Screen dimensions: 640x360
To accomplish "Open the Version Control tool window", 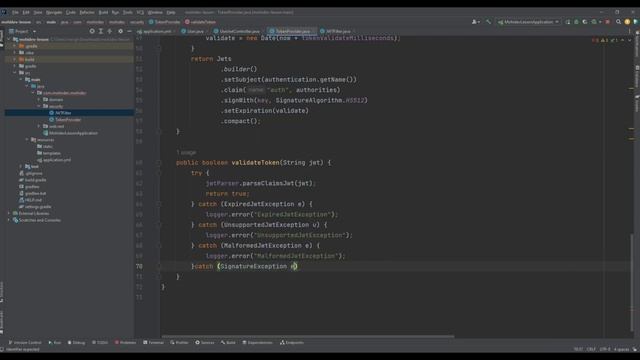I will click(x=24, y=342).
